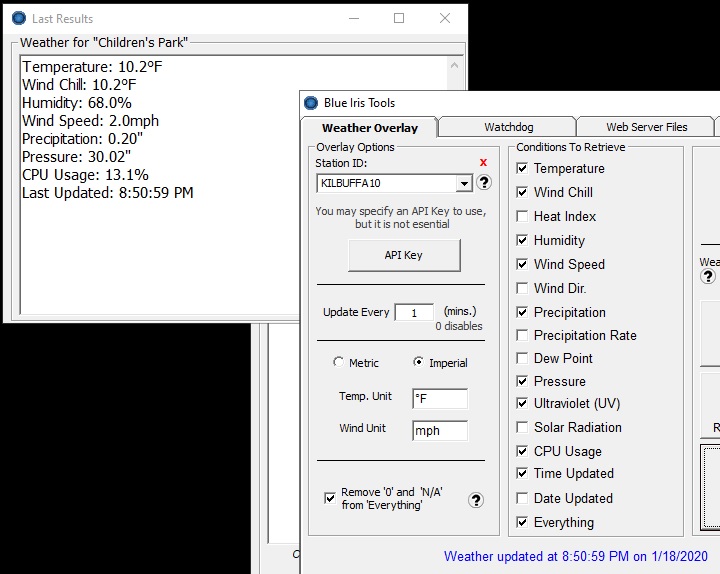Uncheck the Wind Chill condition
Image resolution: width=720 pixels, height=574 pixels.
[x=522, y=192]
